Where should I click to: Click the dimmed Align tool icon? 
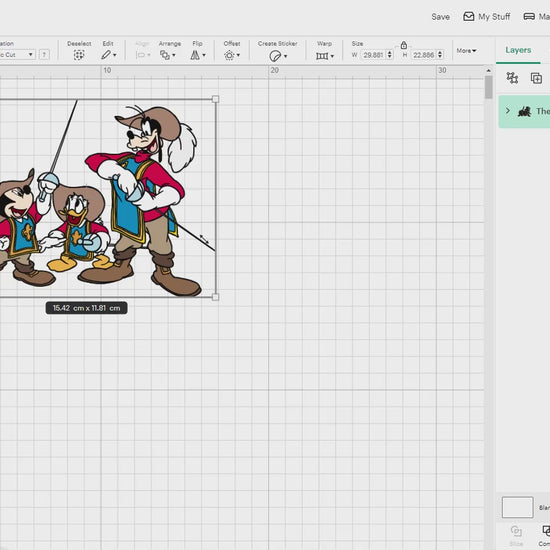tap(141, 55)
